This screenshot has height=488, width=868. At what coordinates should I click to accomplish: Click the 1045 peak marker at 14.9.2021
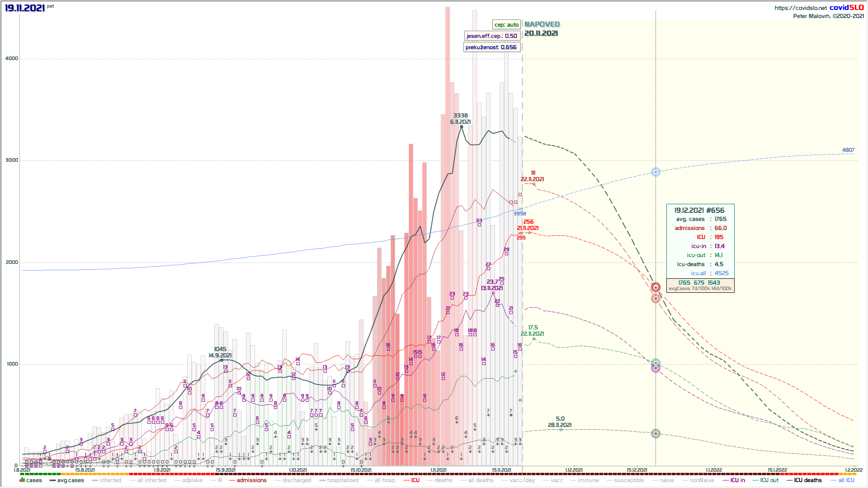point(221,360)
